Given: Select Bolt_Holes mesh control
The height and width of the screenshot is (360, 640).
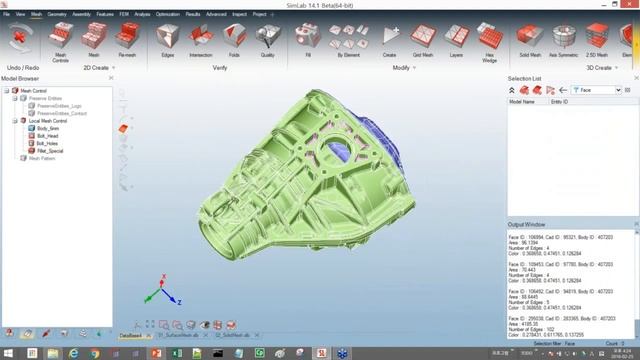Looking at the screenshot, I should coord(47,144).
